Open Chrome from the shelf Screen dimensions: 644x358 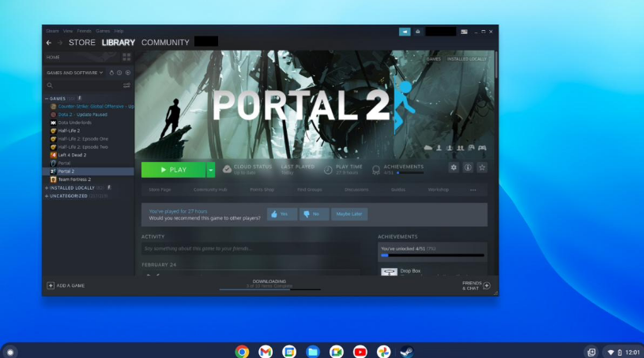[242, 352]
